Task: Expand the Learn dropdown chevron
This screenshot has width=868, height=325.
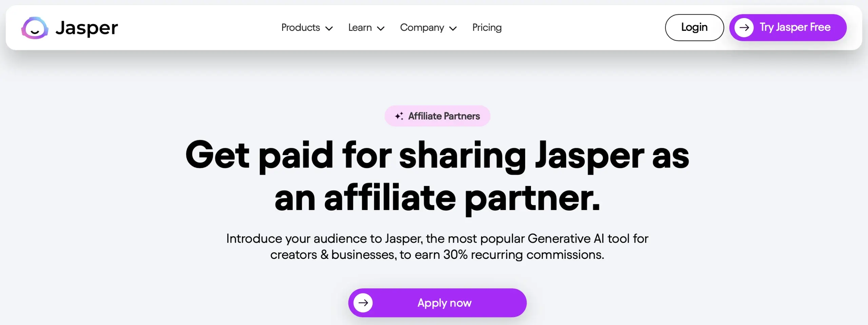Action: pyautogui.click(x=381, y=28)
